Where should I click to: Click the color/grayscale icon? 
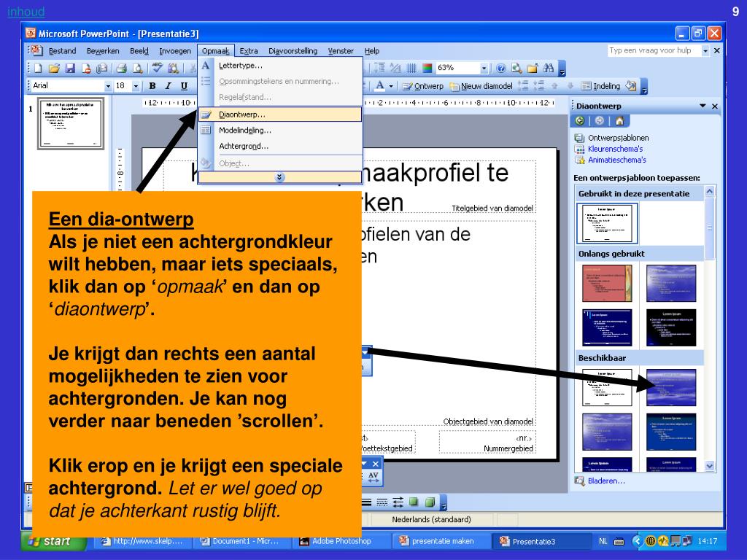click(427, 68)
